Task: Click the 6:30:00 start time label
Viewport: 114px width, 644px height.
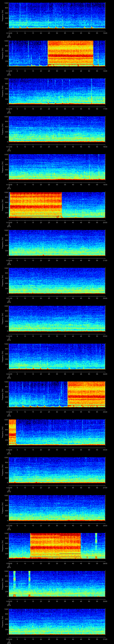Action: click(9, 639)
